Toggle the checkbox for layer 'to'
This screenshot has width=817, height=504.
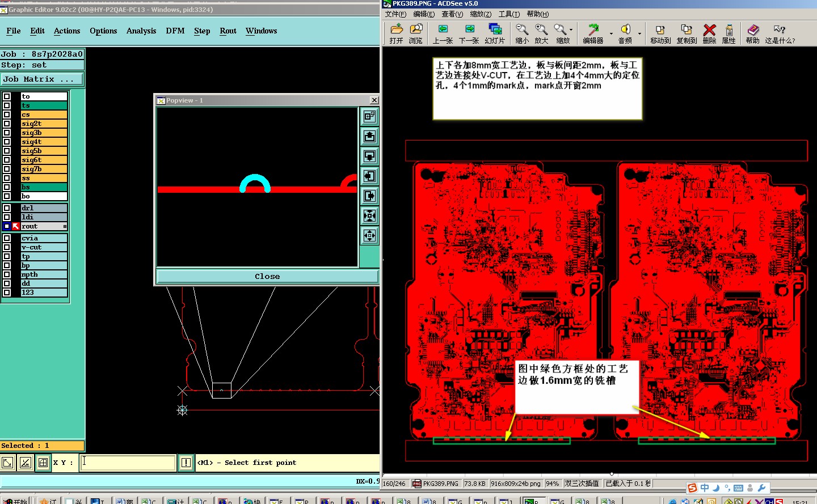click(x=7, y=96)
